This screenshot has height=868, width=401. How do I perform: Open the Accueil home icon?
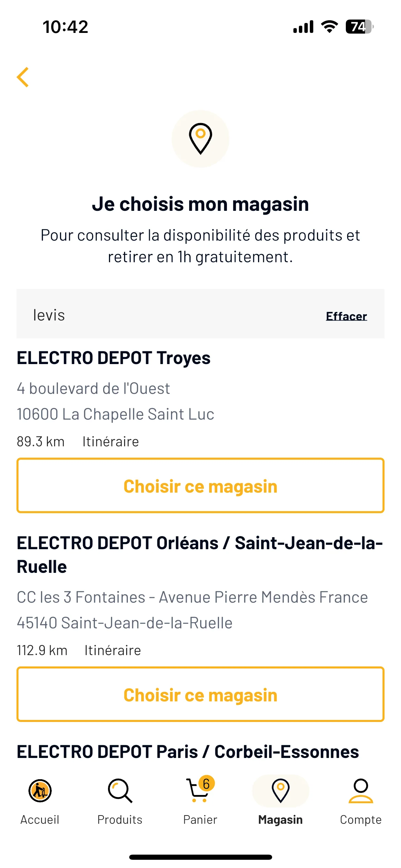[x=40, y=791]
